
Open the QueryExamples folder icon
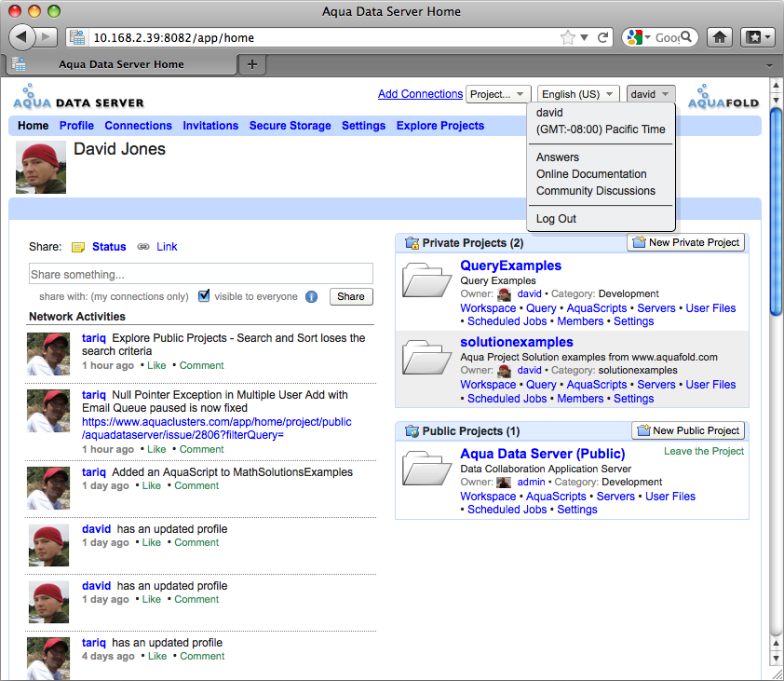point(427,280)
